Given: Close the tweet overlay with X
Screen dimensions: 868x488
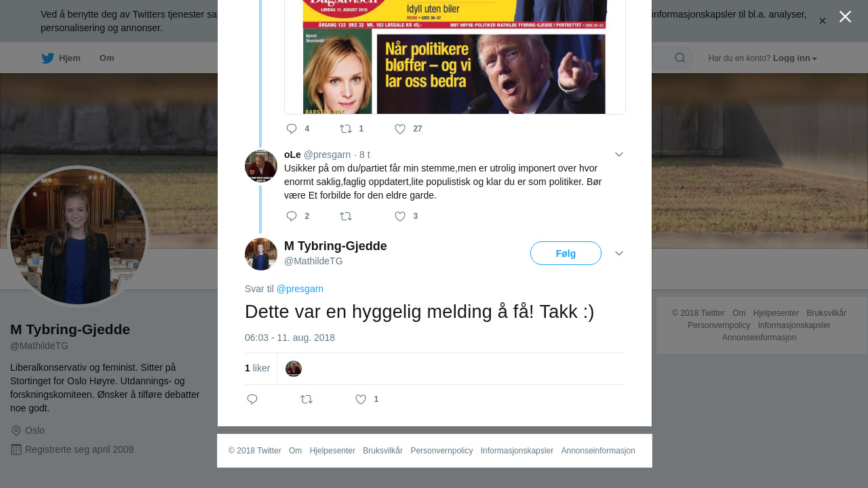Looking at the screenshot, I should pos(845,16).
